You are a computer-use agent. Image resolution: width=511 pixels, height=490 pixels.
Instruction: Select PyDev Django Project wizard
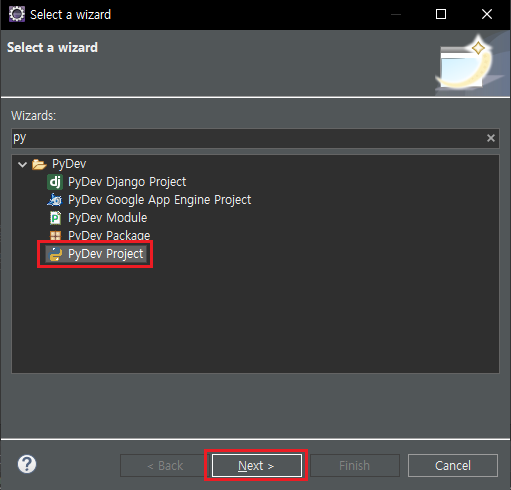pyautogui.click(x=127, y=182)
